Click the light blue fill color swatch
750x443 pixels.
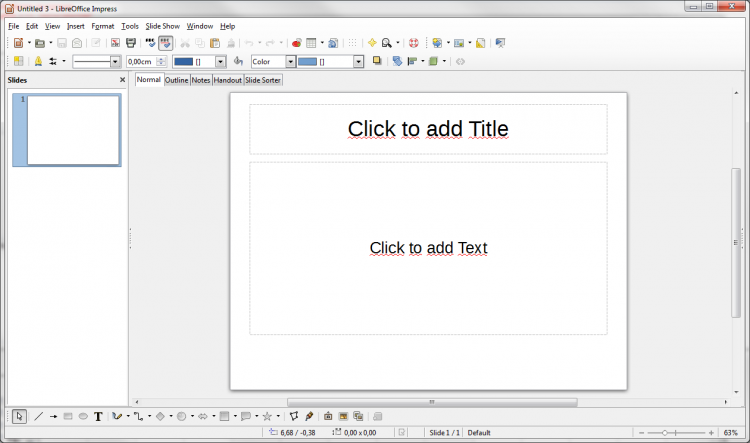point(307,61)
